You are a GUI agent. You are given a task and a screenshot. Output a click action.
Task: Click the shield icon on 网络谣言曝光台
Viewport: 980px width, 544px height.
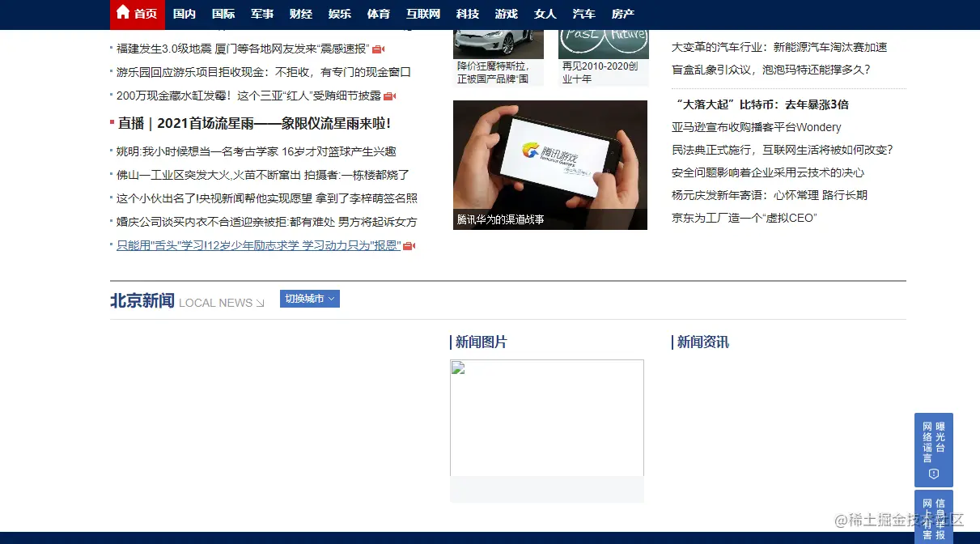tap(934, 474)
